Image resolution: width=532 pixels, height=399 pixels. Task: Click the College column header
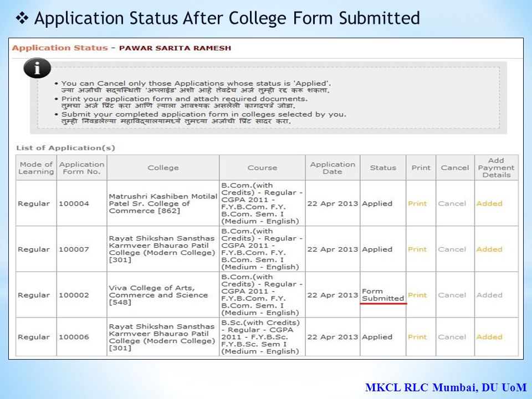(163, 167)
